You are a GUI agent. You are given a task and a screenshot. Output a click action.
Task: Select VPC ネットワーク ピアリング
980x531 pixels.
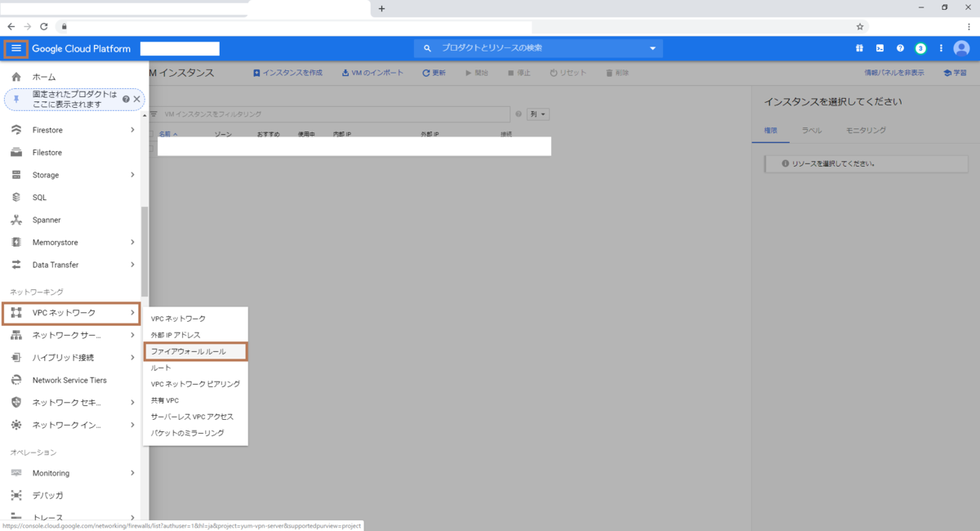pos(195,384)
